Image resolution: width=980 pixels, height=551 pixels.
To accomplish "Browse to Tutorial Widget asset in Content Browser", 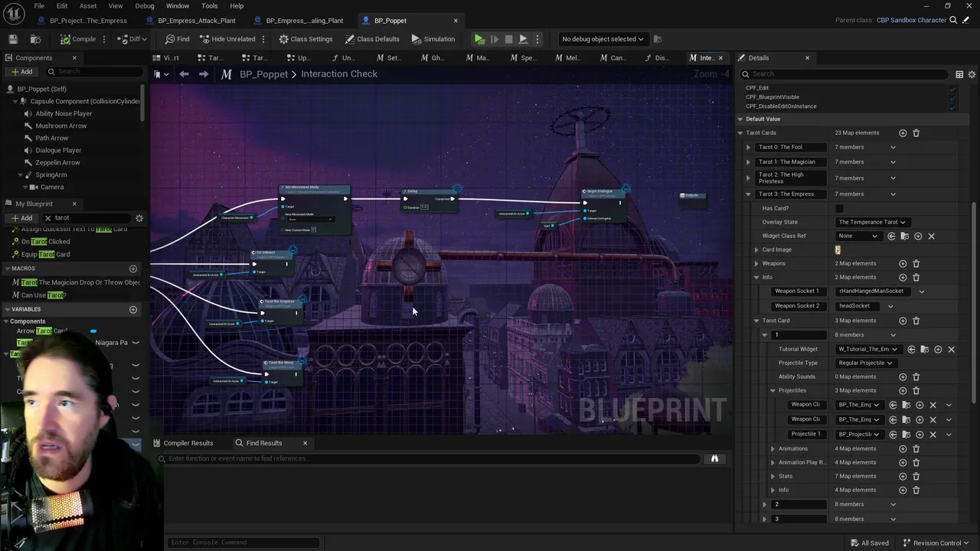I will coord(924,350).
